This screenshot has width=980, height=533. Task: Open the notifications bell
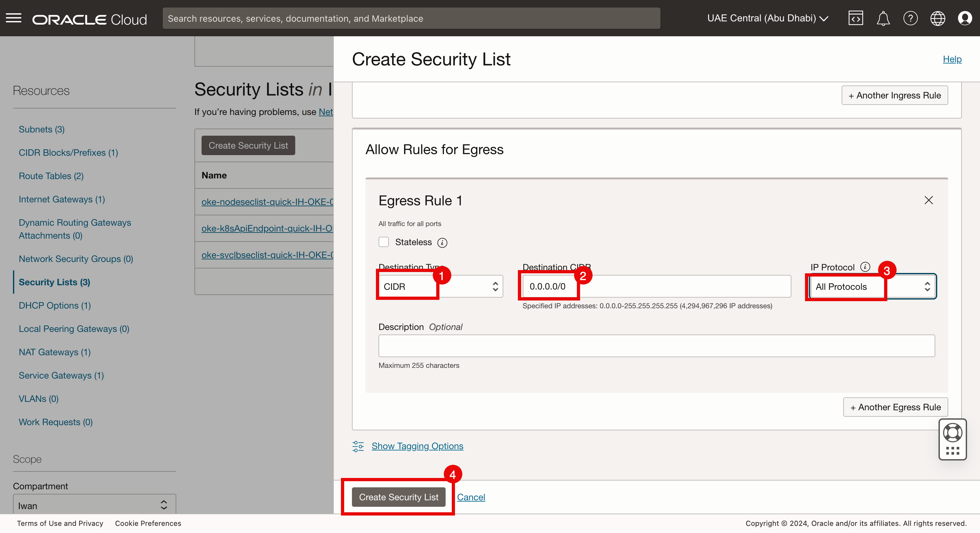[x=883, y=18]
